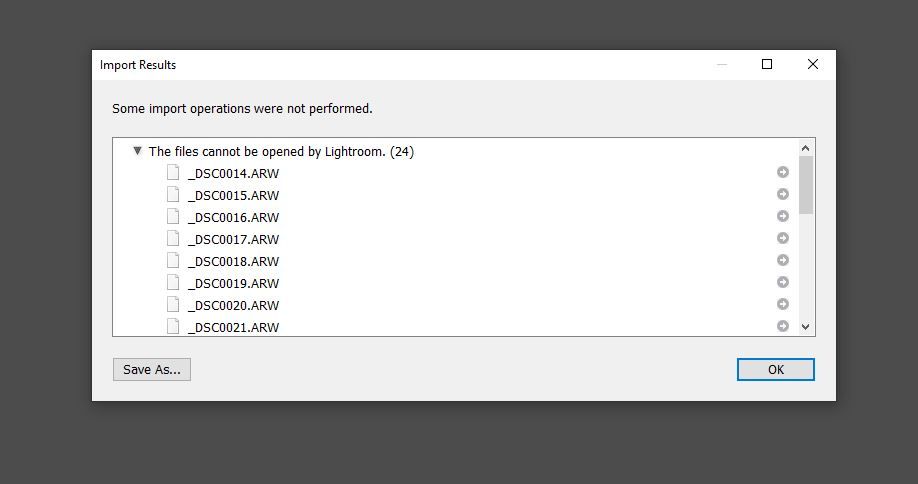The image size is (918, 484).
Task: Click the file icon of _DSC0017.ARW
Action: 173,238
